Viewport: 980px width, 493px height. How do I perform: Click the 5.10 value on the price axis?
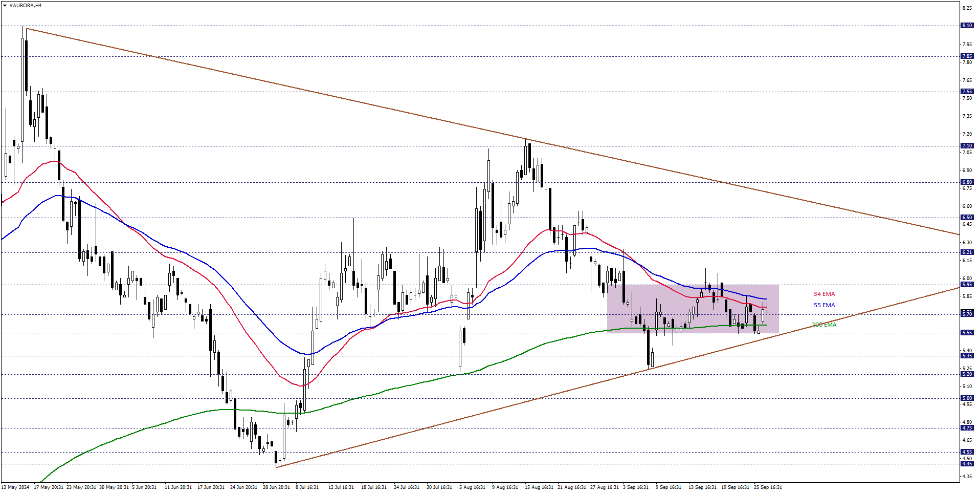click(967, 387)
